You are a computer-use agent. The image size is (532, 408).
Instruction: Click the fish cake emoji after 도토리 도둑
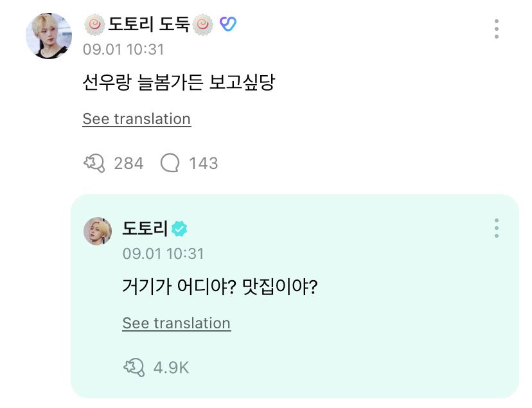(204, 24)
